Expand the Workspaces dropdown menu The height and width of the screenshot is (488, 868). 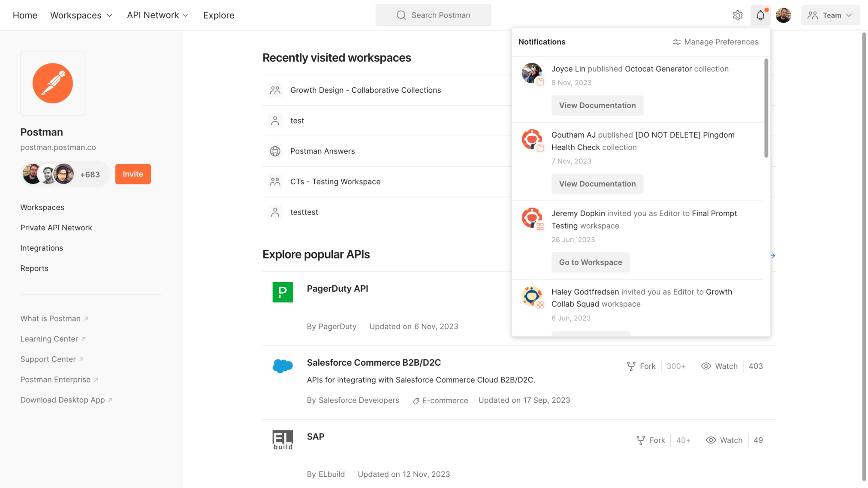click(x=81, y=15)
